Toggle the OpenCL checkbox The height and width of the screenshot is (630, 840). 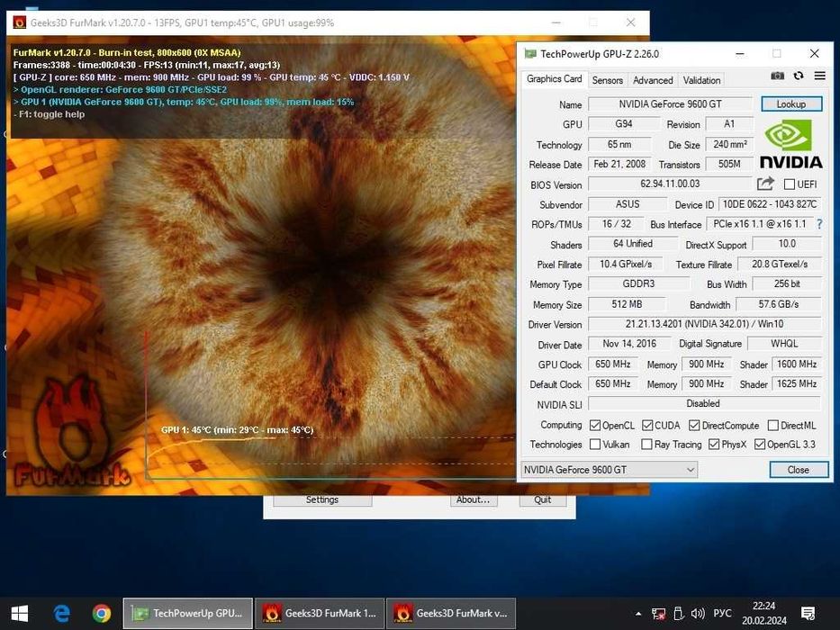point(594,426)
